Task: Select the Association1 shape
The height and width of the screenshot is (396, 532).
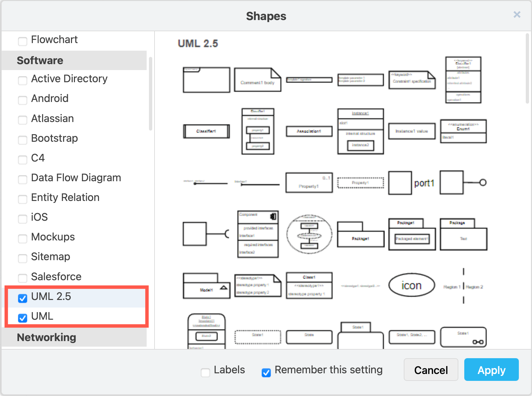Action: [309, 131]
